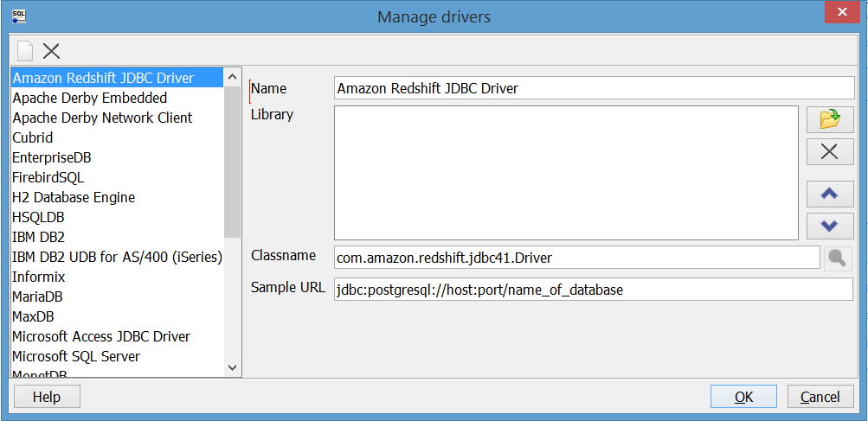Click the Help button
Screen dimensions: 868x421
pyautogui.click(x=47, y=397)
